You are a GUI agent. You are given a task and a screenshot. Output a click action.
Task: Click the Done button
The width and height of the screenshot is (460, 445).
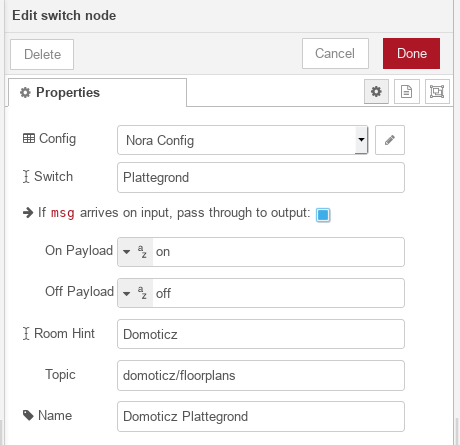click(x=411, y=54)
